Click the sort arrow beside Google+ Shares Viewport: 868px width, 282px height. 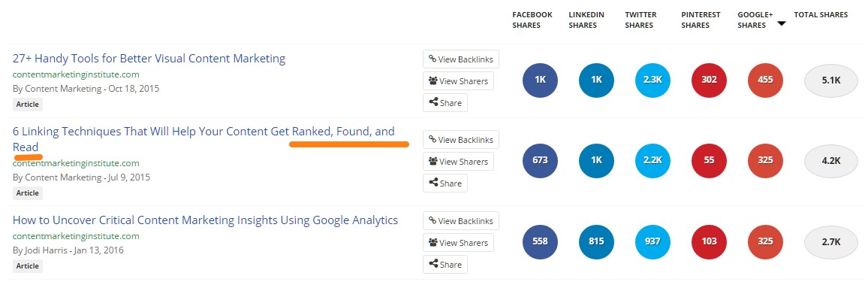pos(781,24)
